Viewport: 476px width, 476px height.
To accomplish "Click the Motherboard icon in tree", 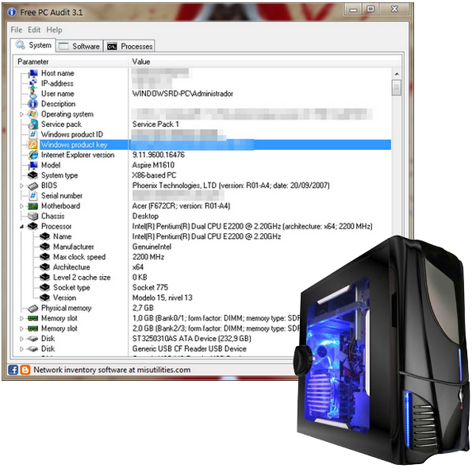I will click(x=33, y=206).
